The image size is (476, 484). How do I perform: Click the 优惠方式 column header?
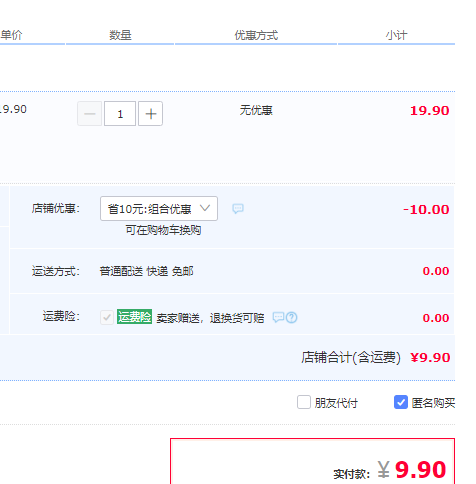coord(256,35)
